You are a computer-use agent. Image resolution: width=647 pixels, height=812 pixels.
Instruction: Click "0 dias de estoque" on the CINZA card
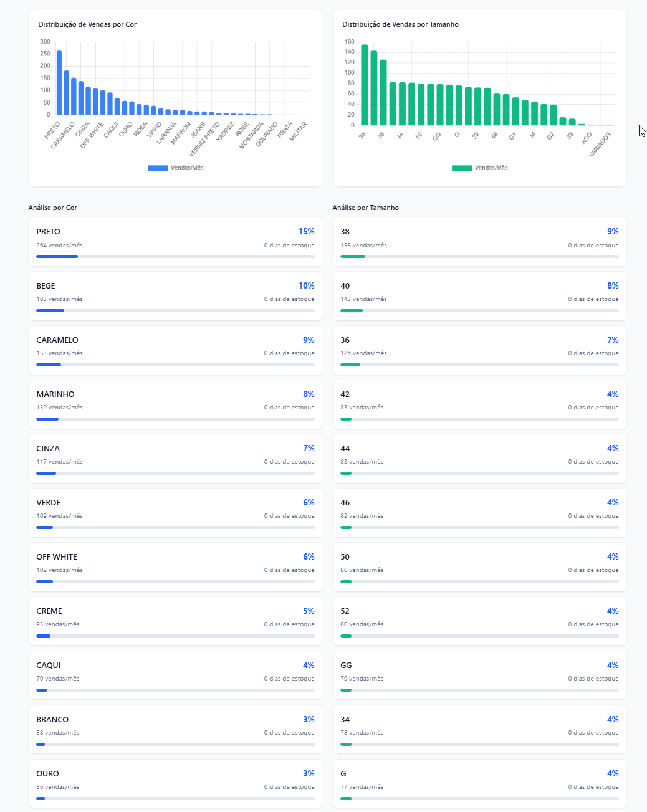click(289, 462)
